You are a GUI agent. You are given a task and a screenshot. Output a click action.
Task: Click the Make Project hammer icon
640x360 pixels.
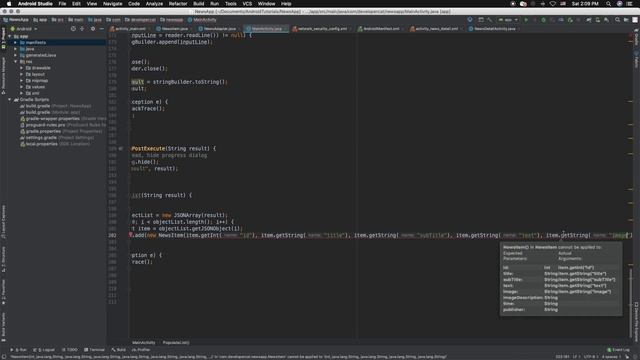[x=489, y=20]
